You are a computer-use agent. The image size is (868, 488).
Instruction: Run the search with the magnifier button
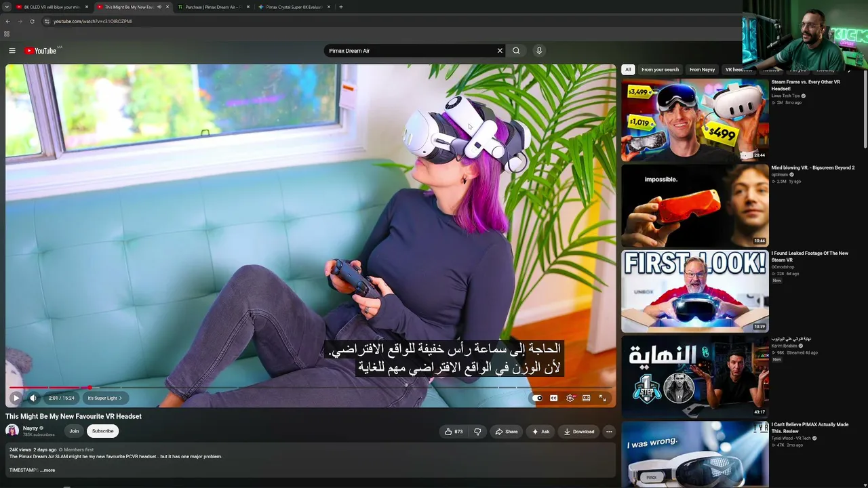pyautogui.click(x=516, y=51)
